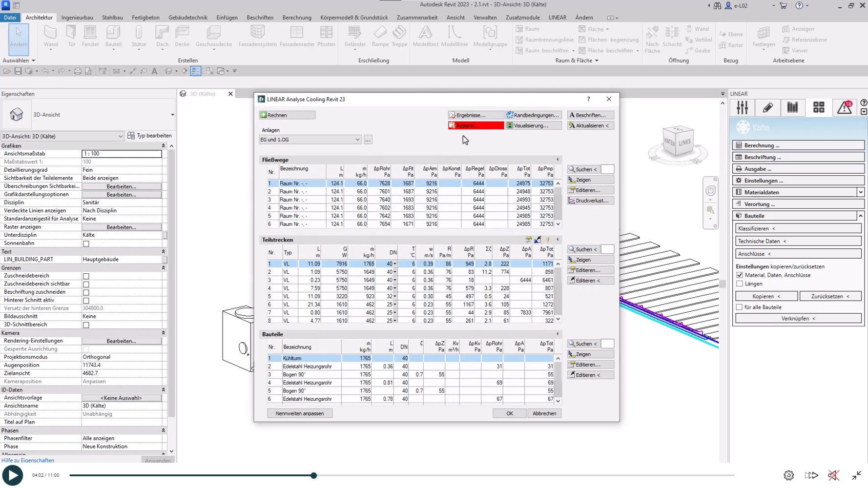Viewport: 868px width, 488px height.
Task: Click the video progress slider handle
Action: click(x=314, y=475)
